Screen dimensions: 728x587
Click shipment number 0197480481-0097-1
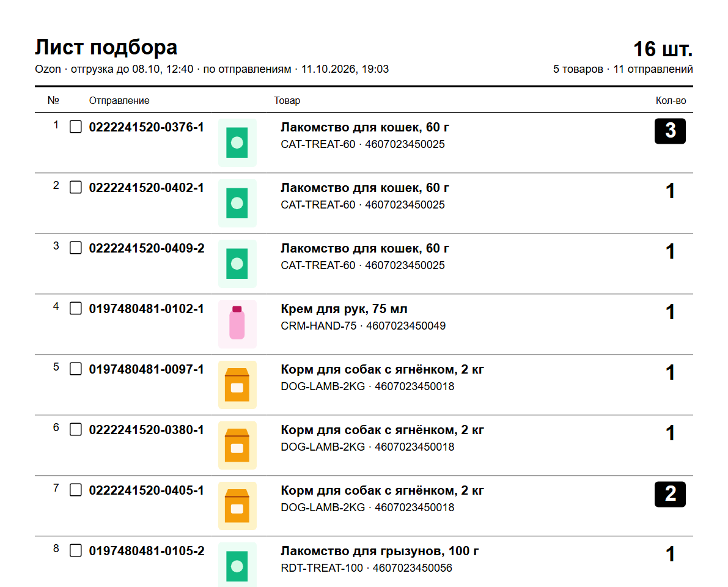click(x=146, y=369)
